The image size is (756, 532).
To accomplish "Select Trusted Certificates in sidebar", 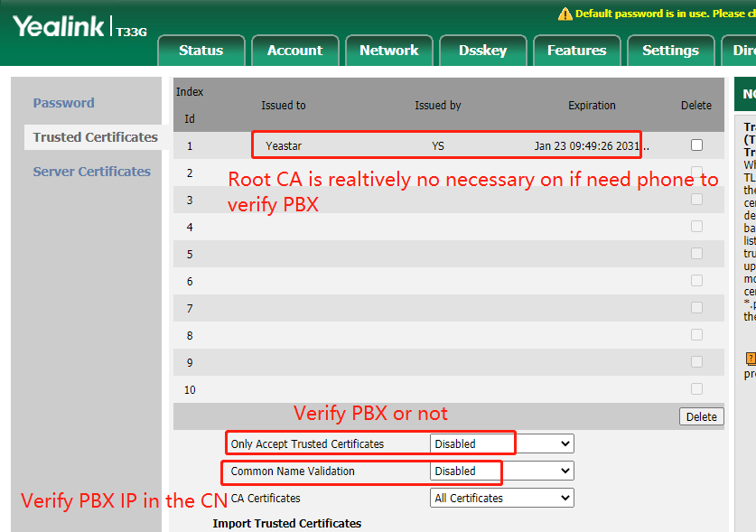I will (x=96, y=137).
